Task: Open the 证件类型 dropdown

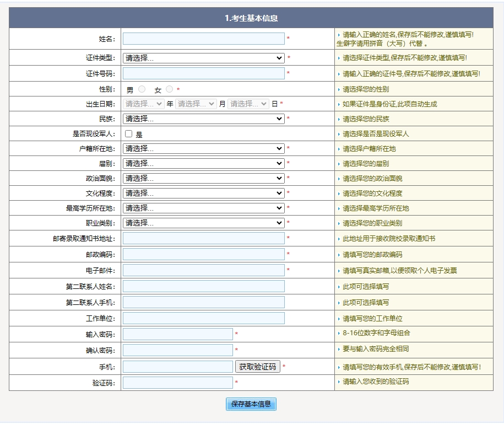Action: click(204, 58)
